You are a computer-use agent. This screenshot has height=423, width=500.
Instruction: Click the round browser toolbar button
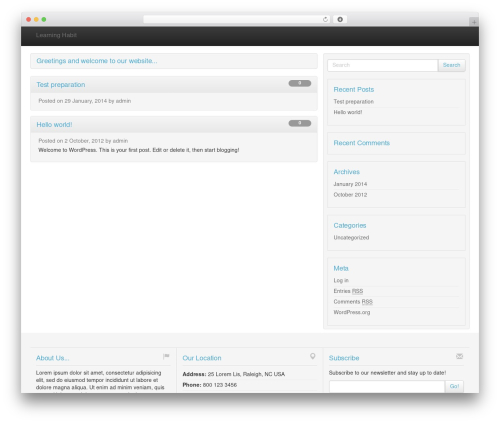point(340,20)
